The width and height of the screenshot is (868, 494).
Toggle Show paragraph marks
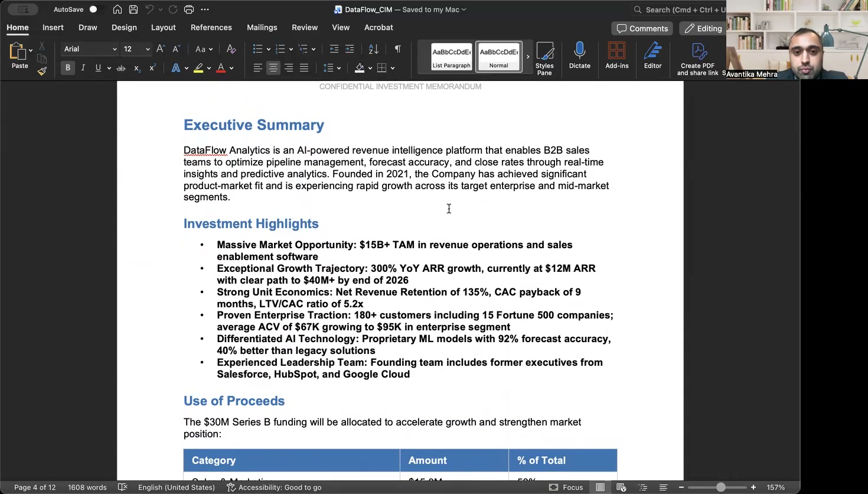pos(397,49)
